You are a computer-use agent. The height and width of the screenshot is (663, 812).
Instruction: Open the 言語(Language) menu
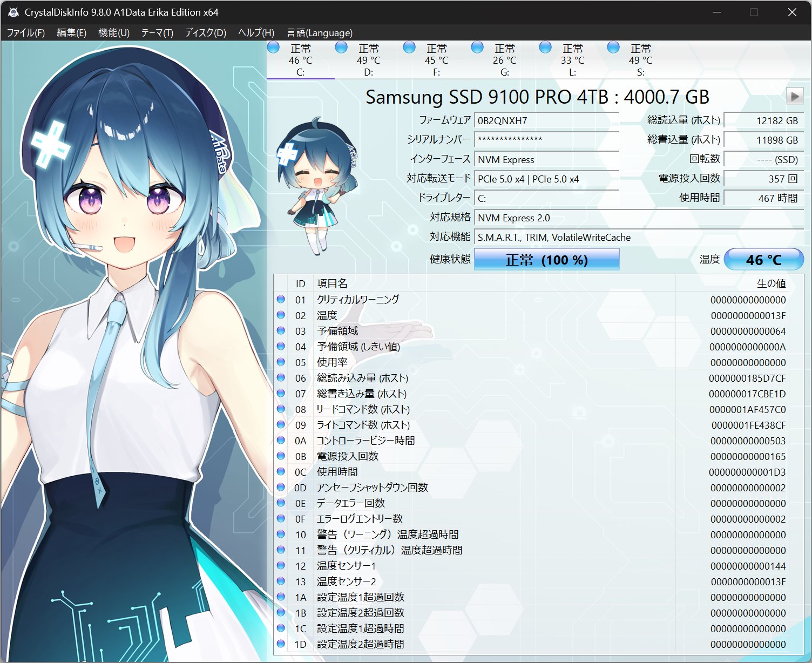[x=320, y=32]
